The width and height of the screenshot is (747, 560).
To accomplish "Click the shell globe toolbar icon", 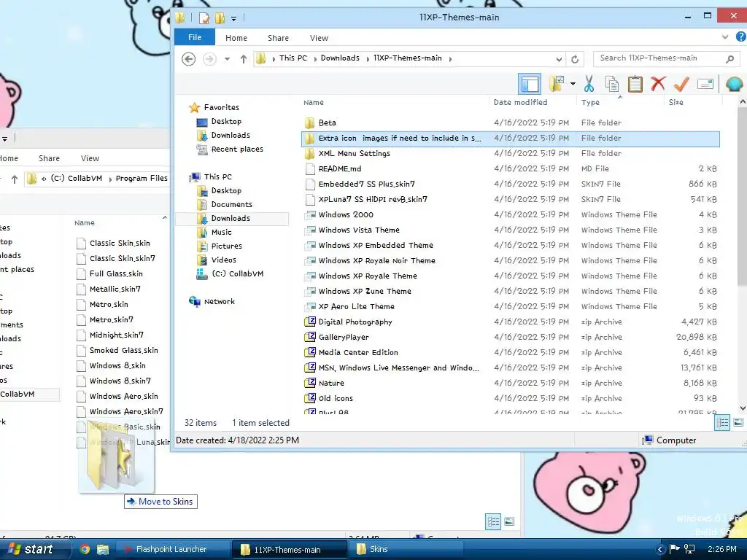I will coord(734,85).
